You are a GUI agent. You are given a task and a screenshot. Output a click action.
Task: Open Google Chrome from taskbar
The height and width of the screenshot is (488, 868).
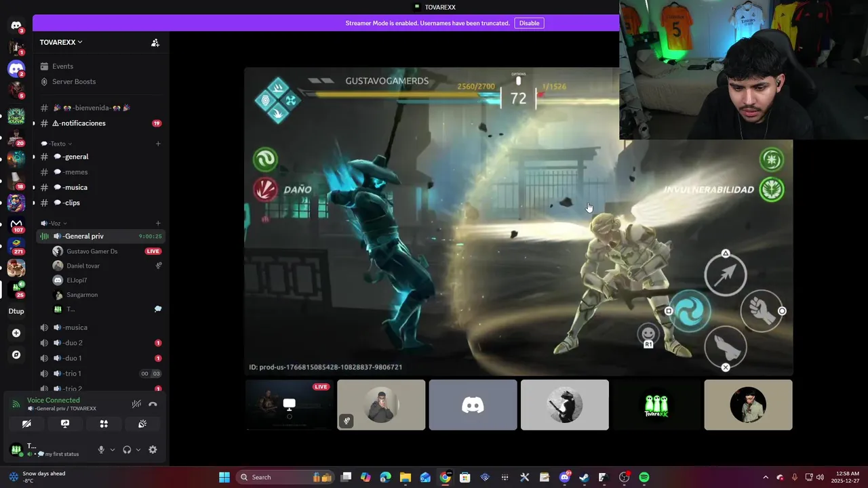pyautogui.click(x=445, y=477)
